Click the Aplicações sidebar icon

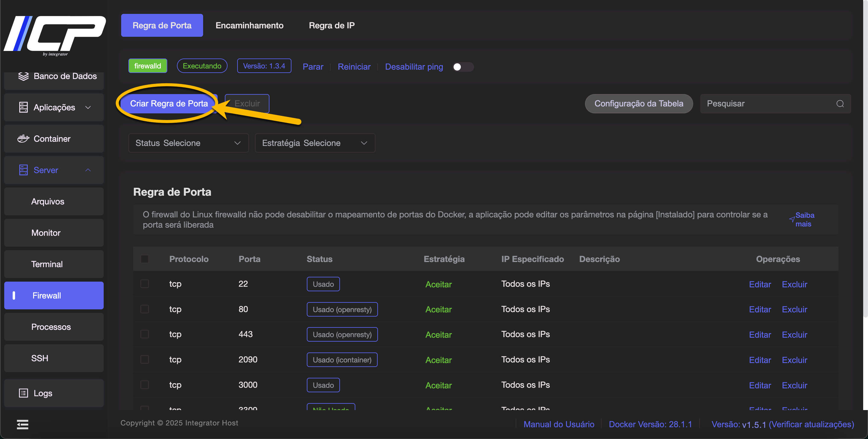coord(23,107)
